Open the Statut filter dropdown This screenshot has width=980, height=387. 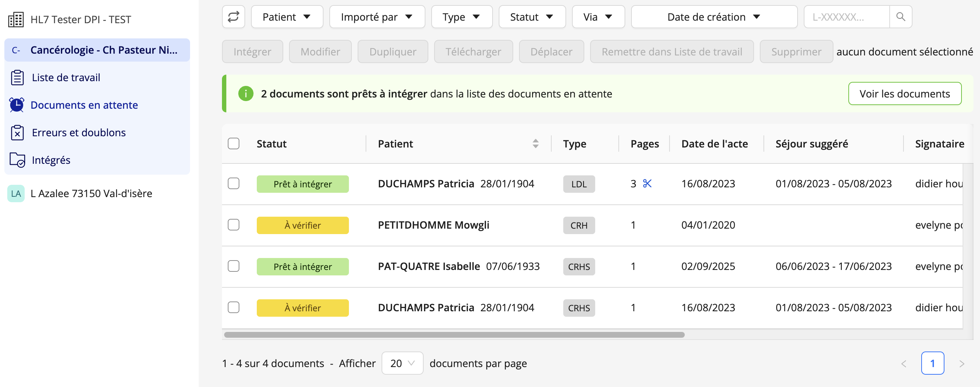532,17
